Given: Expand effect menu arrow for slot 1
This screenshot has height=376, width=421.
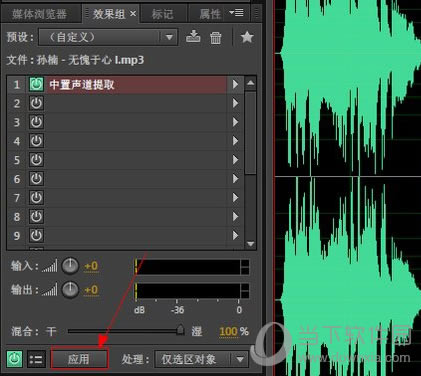Looking at the screenshot, I should (x=235, y=84).
